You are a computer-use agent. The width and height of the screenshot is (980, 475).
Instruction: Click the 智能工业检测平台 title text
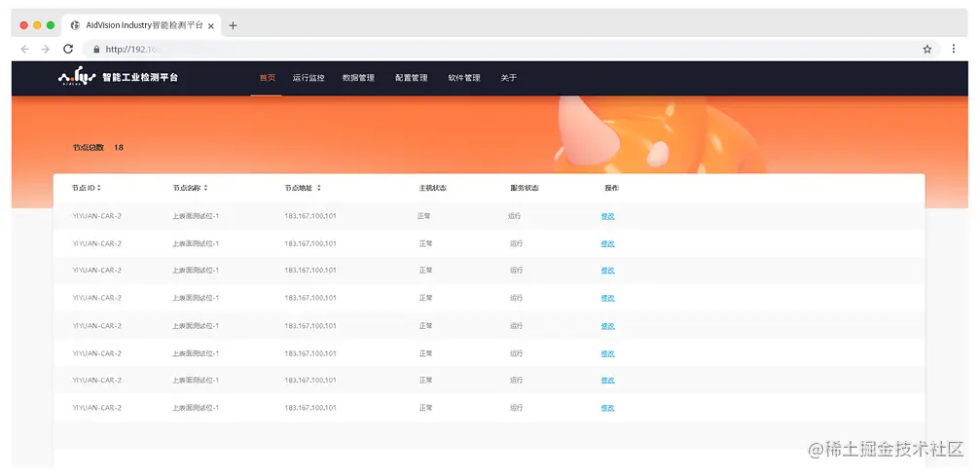click(140, 78)
